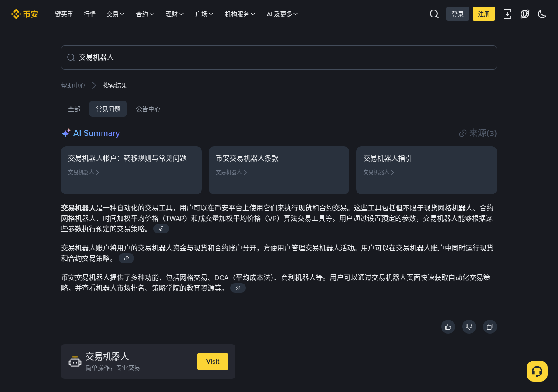558x392 pixels.
Task: Open the 行情 menu item
Action: click(x=90, y=14)
